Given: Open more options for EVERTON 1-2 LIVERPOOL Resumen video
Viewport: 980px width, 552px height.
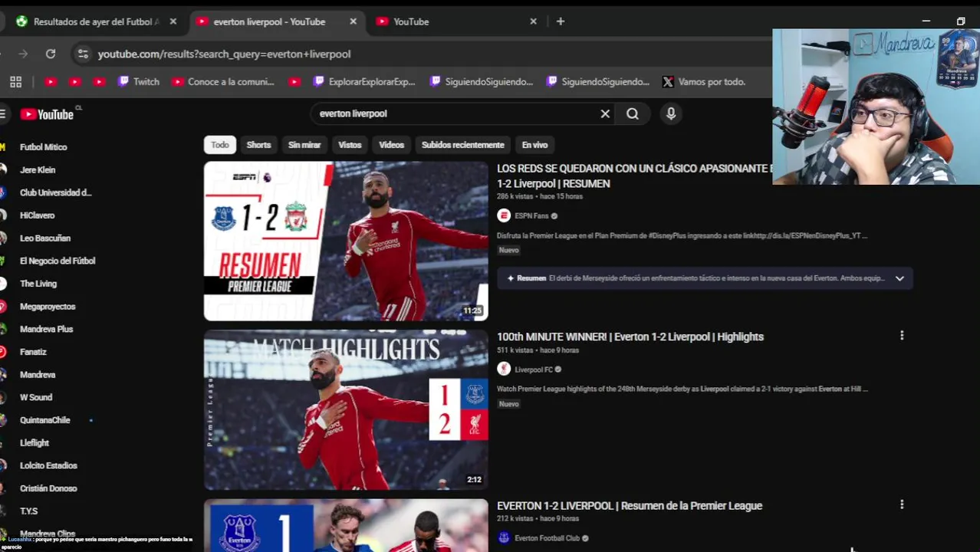Looking at the screenshot, I should (902, 504).
